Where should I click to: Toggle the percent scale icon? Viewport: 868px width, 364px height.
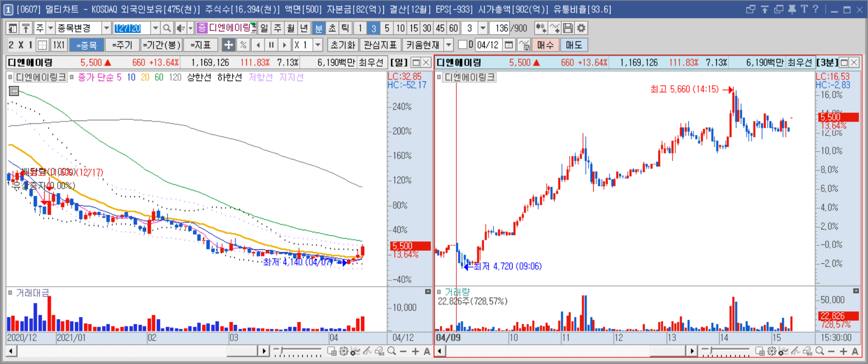[x=243, y=45]
